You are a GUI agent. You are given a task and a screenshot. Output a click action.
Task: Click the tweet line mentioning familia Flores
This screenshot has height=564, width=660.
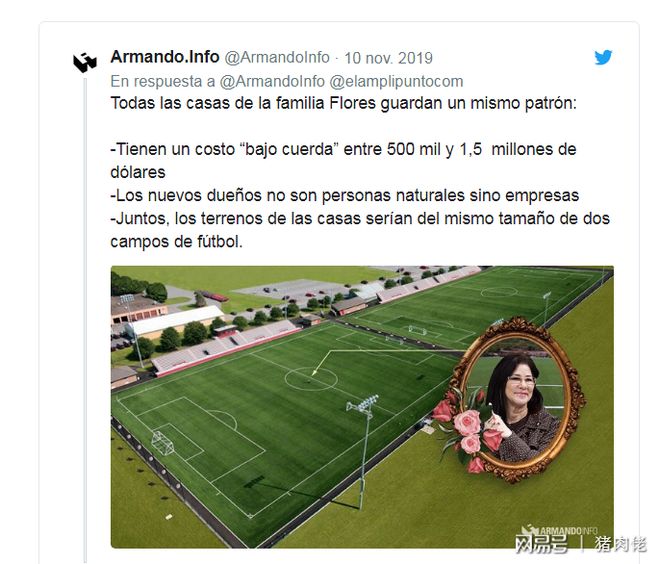point(343,103)
